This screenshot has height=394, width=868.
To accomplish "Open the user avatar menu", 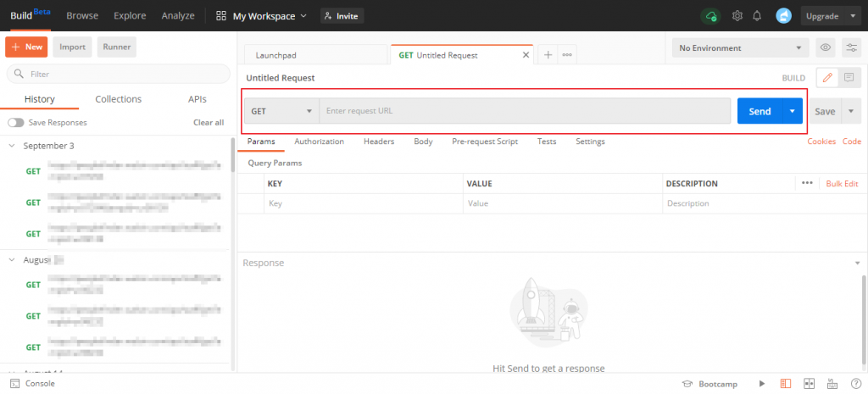I will coord(783,16).
